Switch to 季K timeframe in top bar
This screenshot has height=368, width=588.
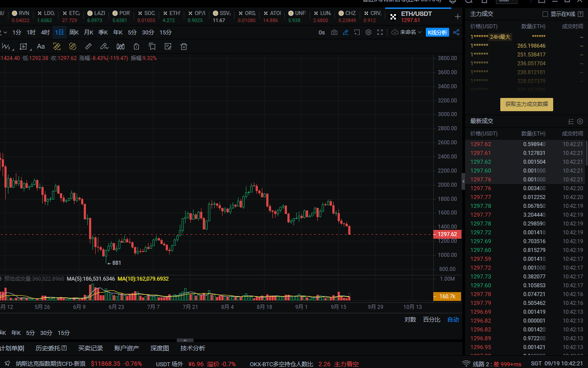103,32
